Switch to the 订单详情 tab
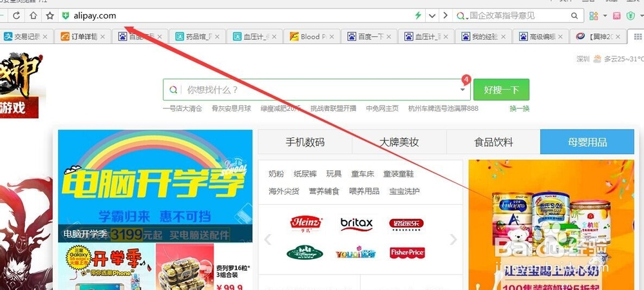This screenshot has height=290, width=644. [x=83, y=37]
